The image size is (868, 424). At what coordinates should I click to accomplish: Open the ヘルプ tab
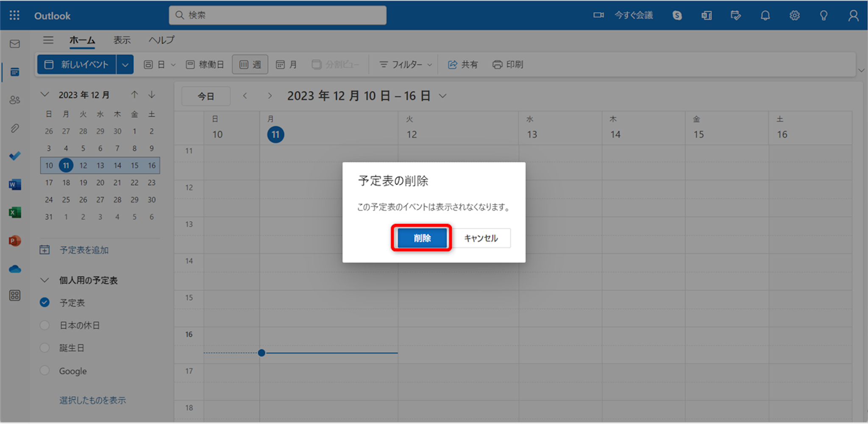[161, 40]
